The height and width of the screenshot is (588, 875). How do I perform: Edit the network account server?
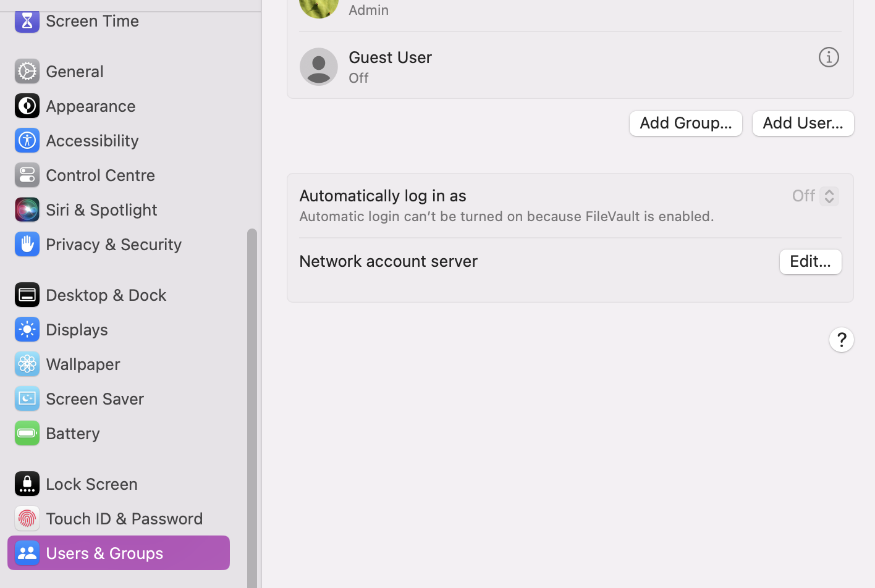click(810, 261)
